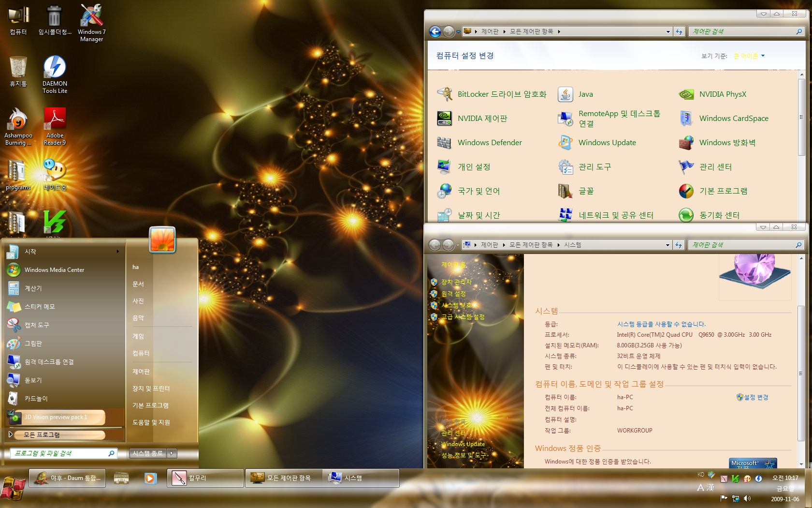This screenshot has width=812, height=508.
Task: Select 컴퓨터 desktop icon
Action: point(18,20)
